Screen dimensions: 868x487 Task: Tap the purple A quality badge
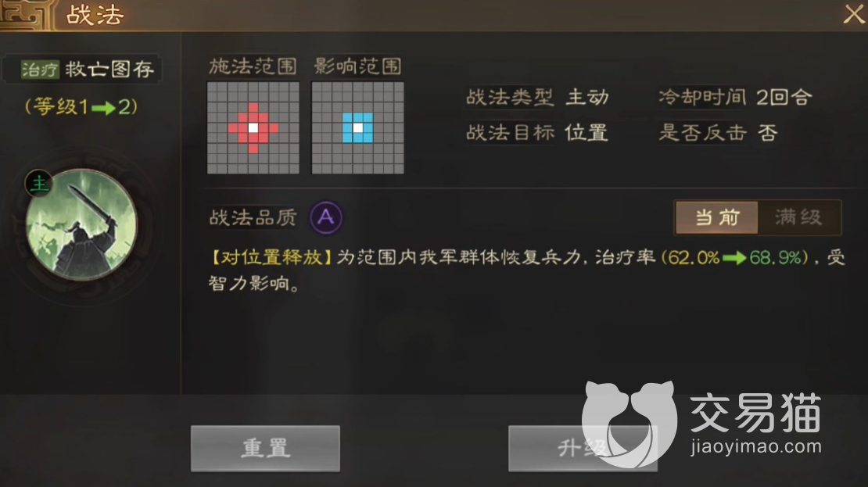(x=325, y=217)
